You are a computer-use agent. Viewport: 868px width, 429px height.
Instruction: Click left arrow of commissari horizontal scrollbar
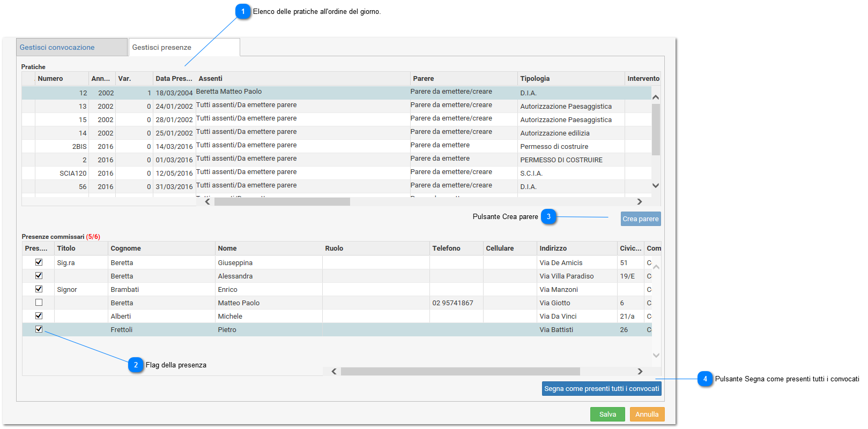point(334,371)
